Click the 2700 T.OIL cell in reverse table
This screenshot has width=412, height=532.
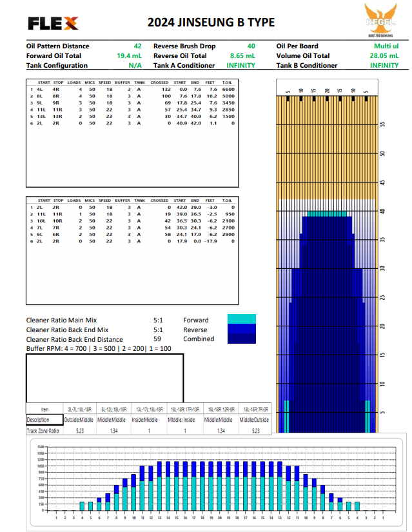(228, 228)
